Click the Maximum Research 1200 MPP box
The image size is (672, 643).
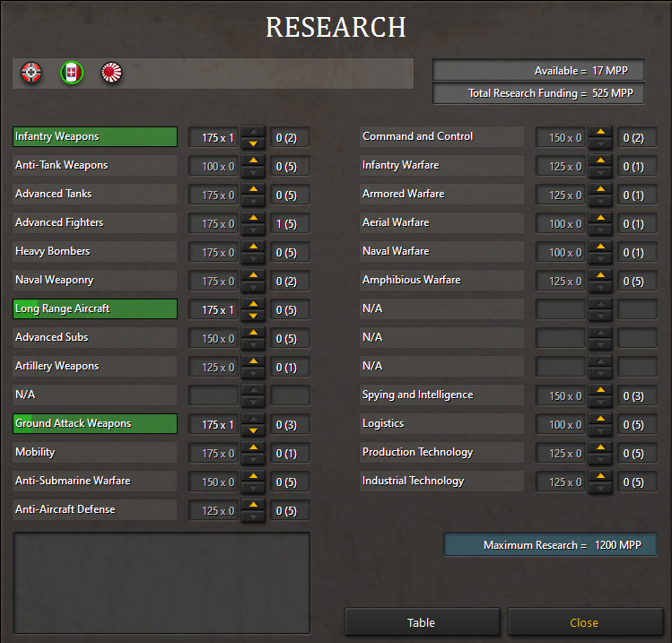(x=550, y=544)
